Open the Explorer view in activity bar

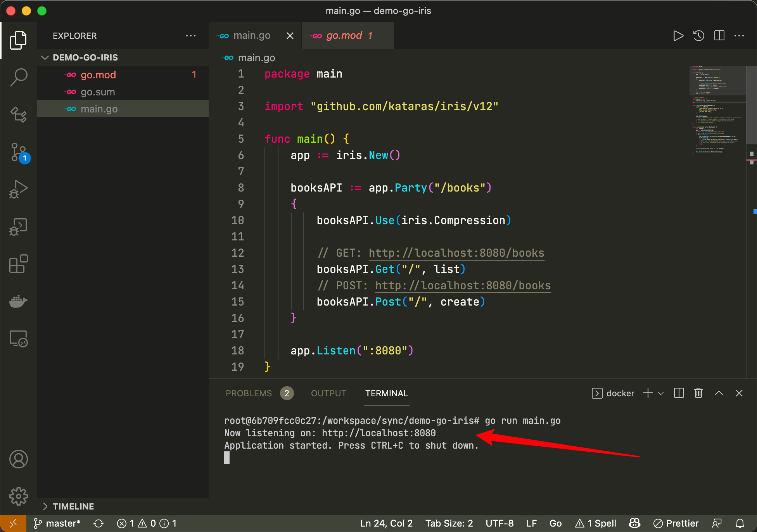[18, 40]
